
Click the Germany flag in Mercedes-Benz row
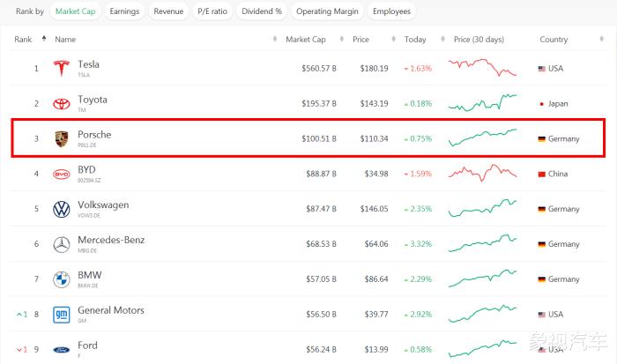(x=542, y=244)
